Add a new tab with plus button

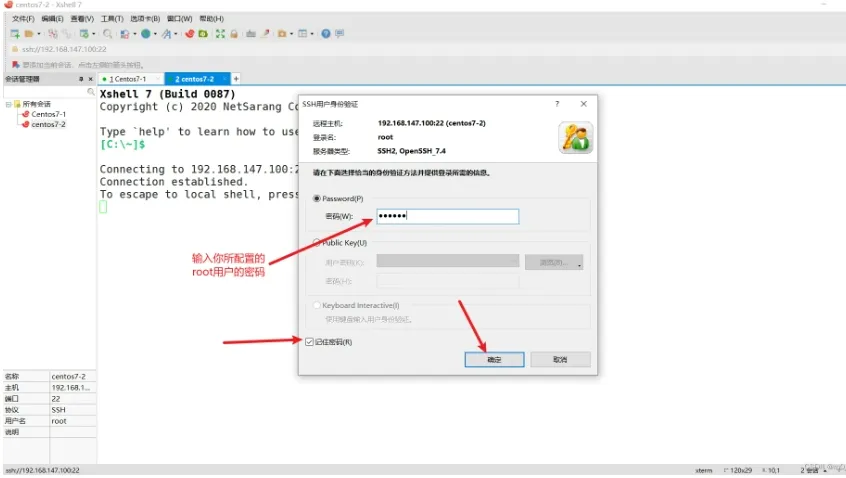(x=236, y=79)
